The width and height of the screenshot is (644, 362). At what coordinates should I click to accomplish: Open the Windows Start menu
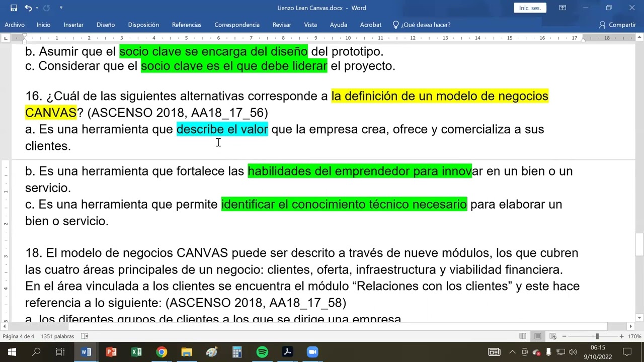tap(12, 352)
